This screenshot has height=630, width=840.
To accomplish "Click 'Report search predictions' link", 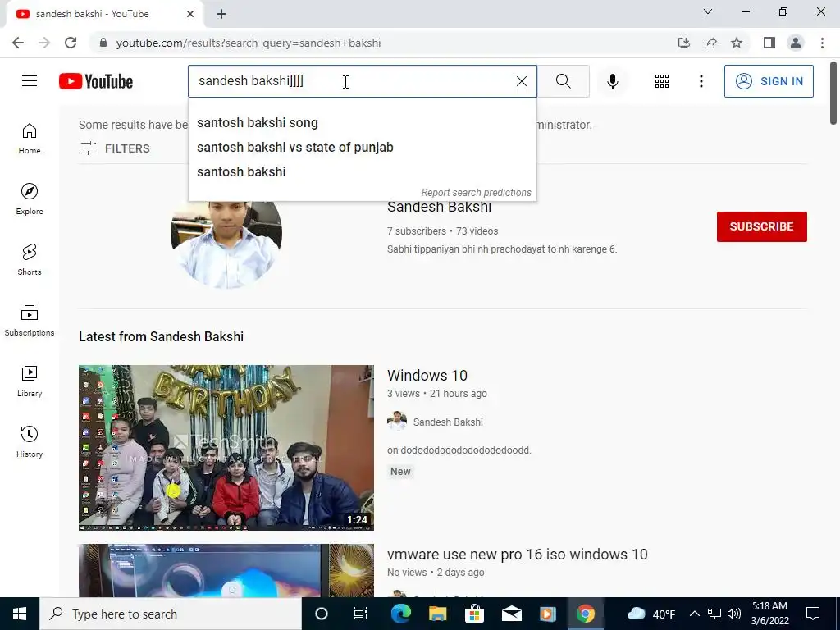I will coord(477,192).
